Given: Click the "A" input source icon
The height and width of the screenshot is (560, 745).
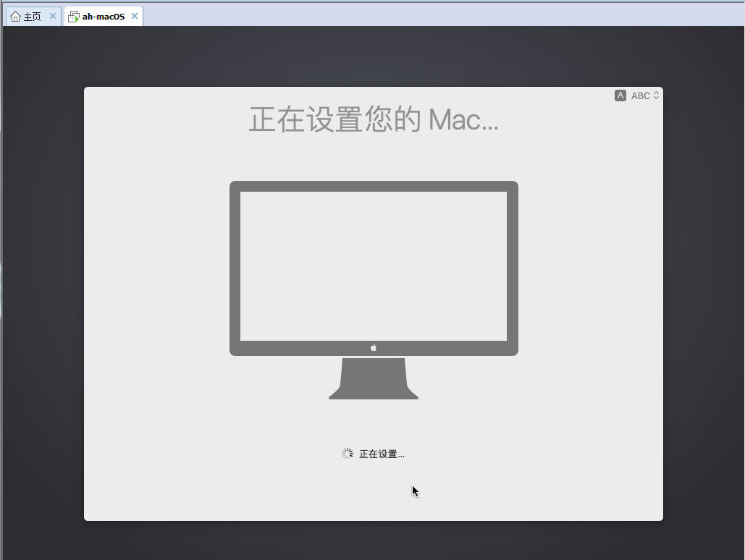Looking at the screenshot, I should 620,96.
